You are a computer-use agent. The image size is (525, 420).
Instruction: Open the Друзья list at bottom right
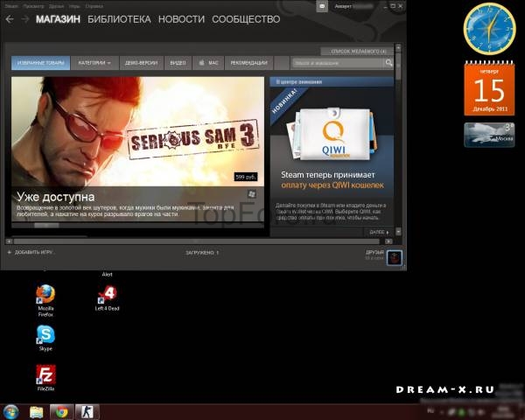[374, 252]
